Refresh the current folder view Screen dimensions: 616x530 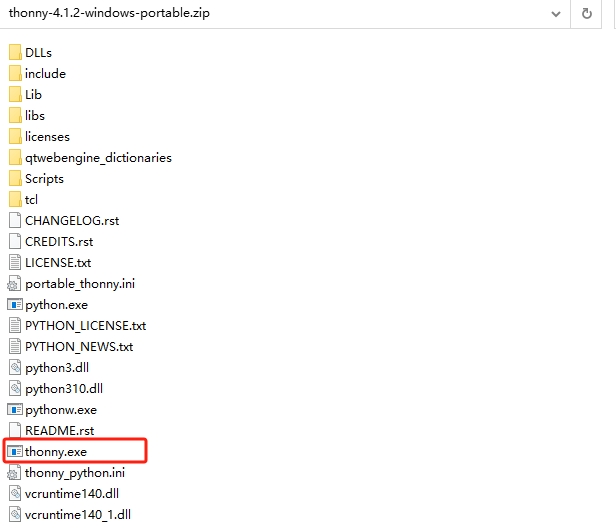coord(587,14)
